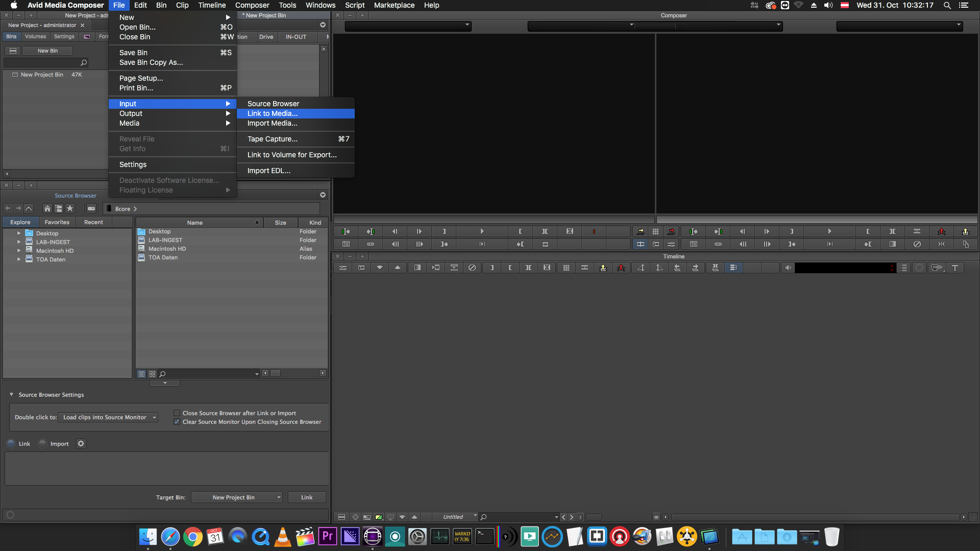Viewport: 980px width, 551px height.
Task: Launch Premiere Pro from the Dock
Action: [327, 537]
